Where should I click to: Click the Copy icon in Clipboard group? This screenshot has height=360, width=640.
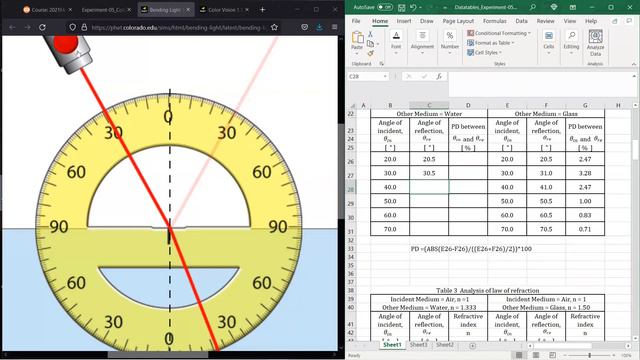[x=370, y=44]
